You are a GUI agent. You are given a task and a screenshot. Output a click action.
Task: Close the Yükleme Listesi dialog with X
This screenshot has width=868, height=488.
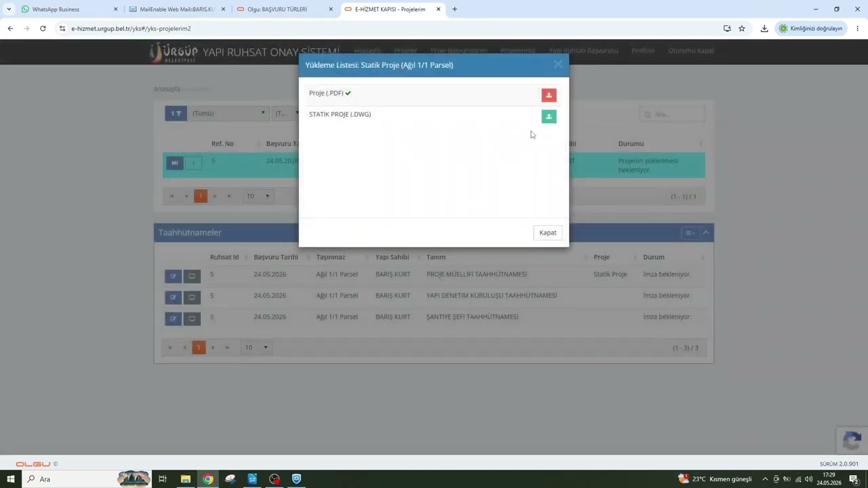[557, 64]
